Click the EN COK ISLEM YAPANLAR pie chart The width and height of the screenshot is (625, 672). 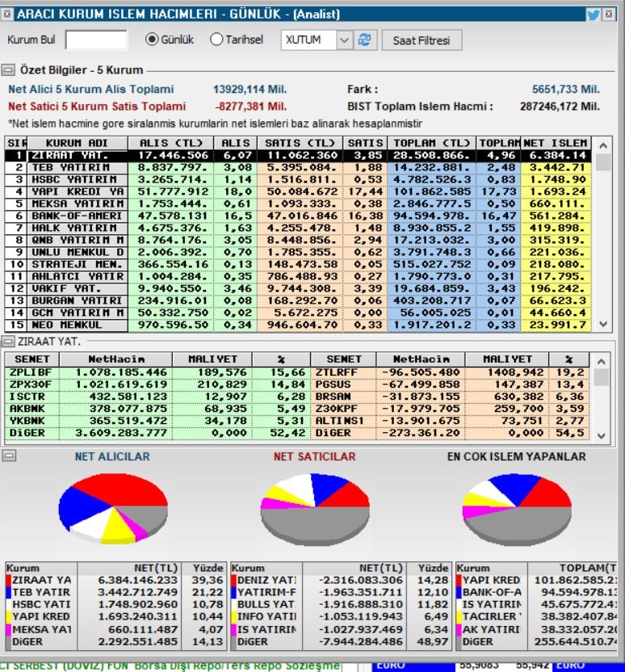(517, 509)
